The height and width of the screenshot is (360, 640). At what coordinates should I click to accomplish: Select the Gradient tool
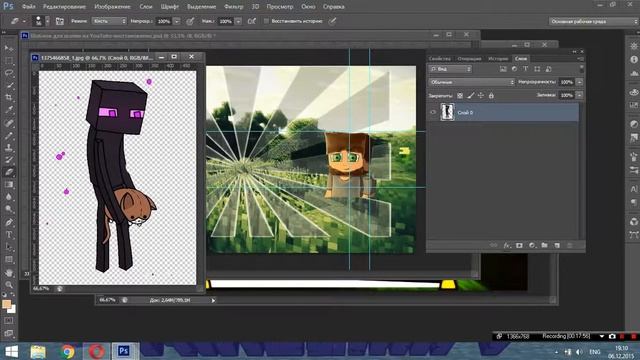[9, 184]
